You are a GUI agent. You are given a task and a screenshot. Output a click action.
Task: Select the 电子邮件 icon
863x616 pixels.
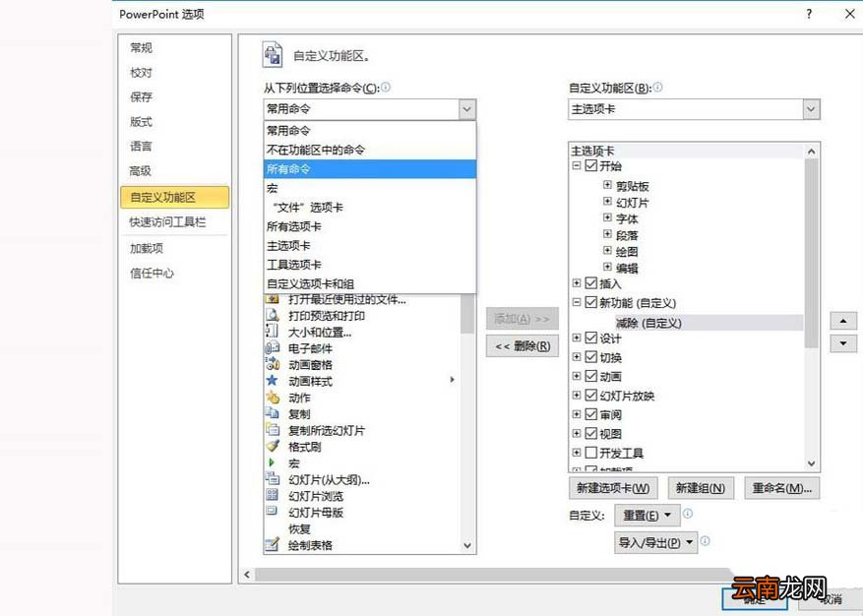click(272, 348)
